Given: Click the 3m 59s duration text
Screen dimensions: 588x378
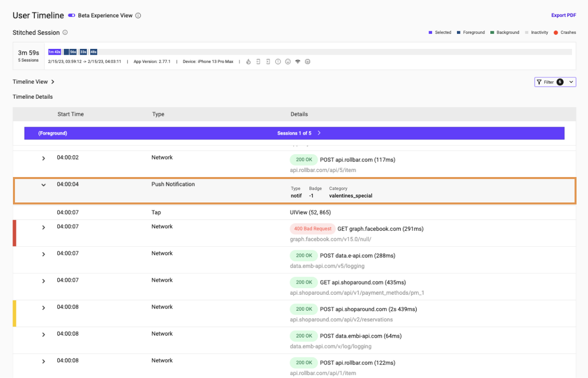Looking at the screenshot, I should (28, 53).
